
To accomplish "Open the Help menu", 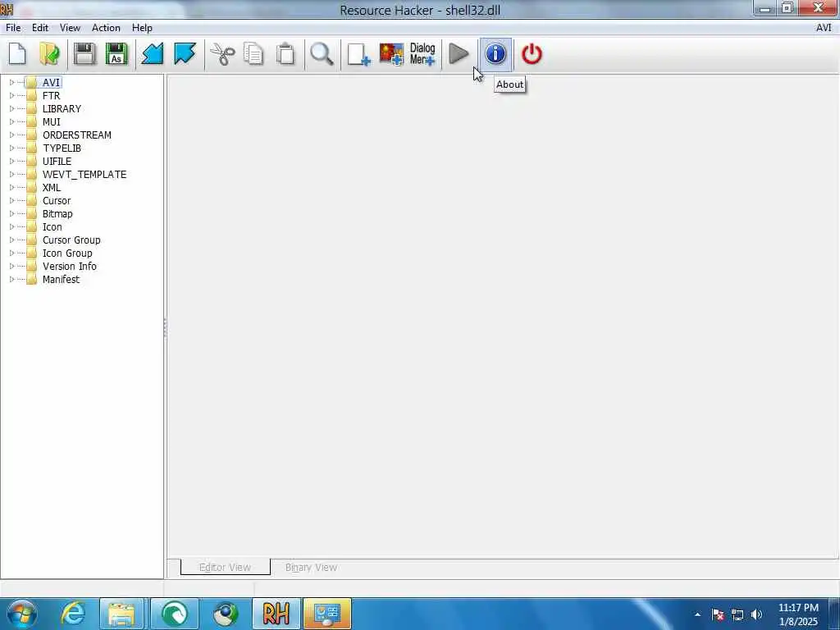I will point(142,28).
